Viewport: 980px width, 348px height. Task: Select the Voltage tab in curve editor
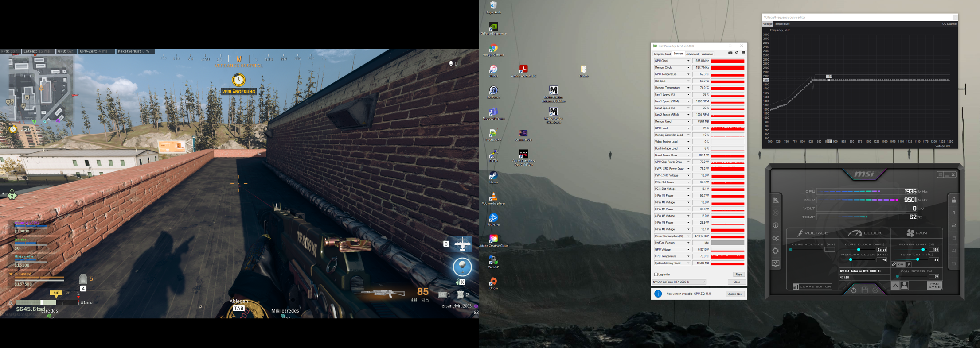(x=768, y=24)
